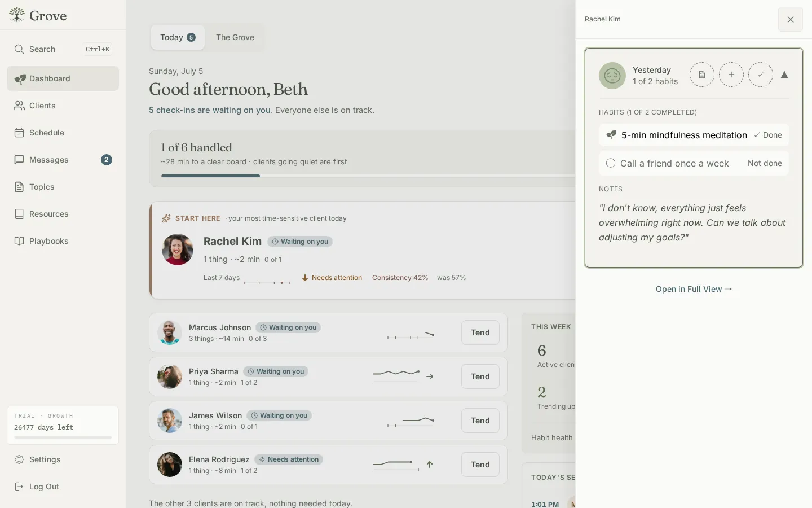Click Tend for Elena Rodriguez

pyautogui.click(x=480, y=465)
